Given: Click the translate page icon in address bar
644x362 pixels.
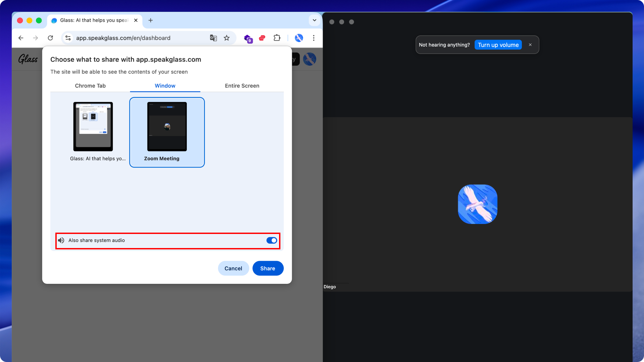Looking at the screenshot, I should coord(213,38).
